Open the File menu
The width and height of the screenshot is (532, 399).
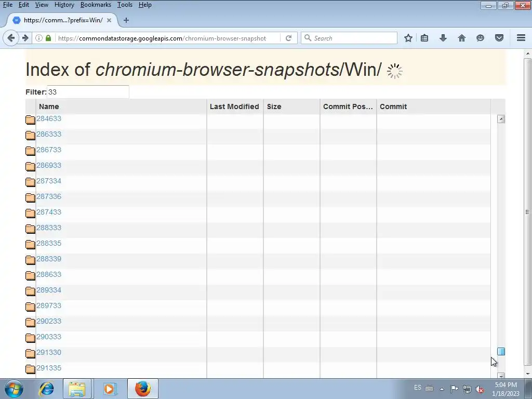7,5
